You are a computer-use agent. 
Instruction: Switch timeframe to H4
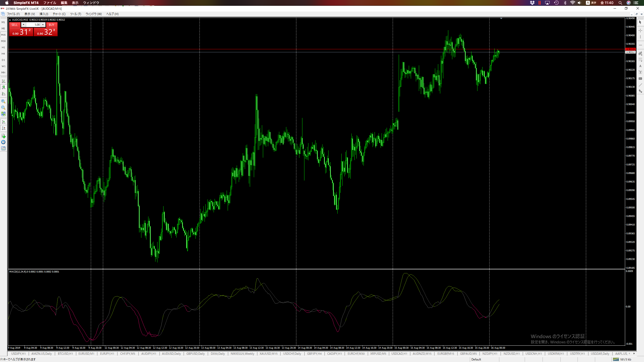(x=3, y=54)
